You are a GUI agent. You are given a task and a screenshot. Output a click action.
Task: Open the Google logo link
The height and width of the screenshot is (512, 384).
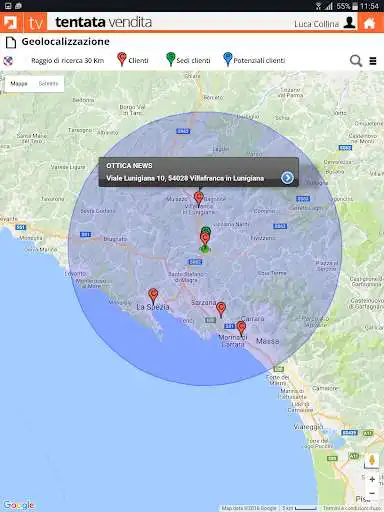pos(19,505)
